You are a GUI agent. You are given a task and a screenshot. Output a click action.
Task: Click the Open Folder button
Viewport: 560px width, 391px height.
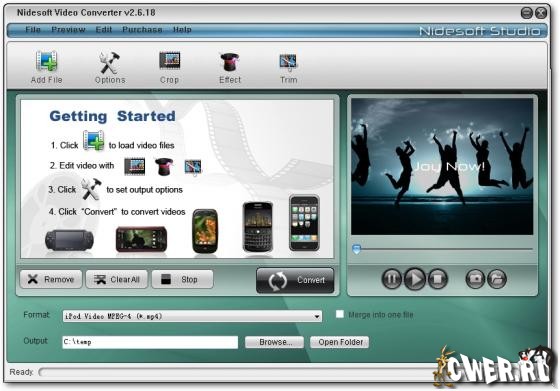(x=339, y=342)
